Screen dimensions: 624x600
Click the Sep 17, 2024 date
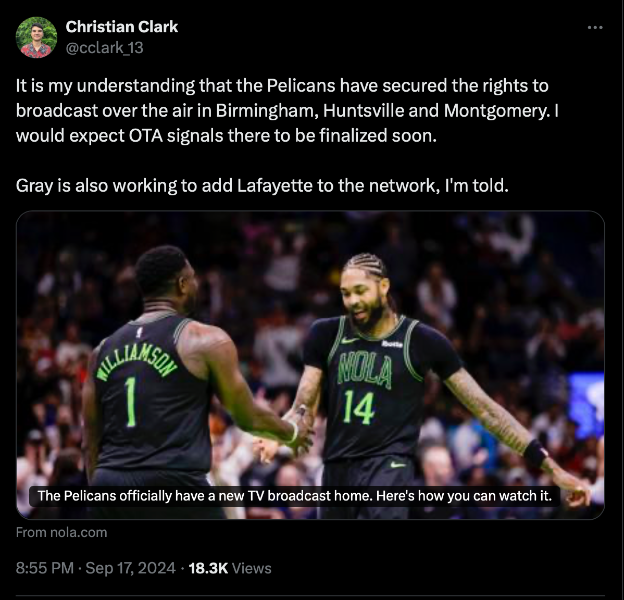tap(131, 568)
